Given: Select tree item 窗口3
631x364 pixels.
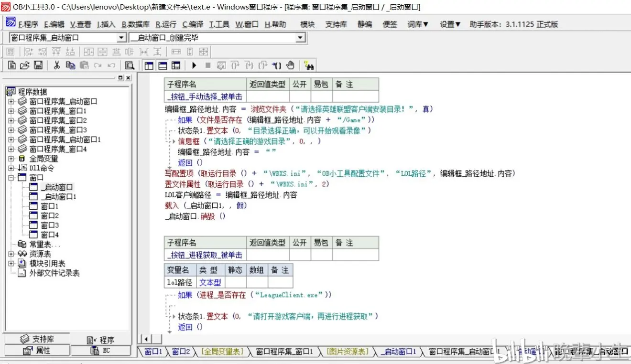Looking at the screenshot, I should (50, 225).
